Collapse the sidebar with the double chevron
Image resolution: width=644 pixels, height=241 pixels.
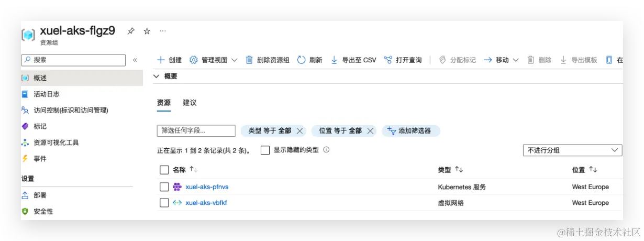(x=135, y=60)
